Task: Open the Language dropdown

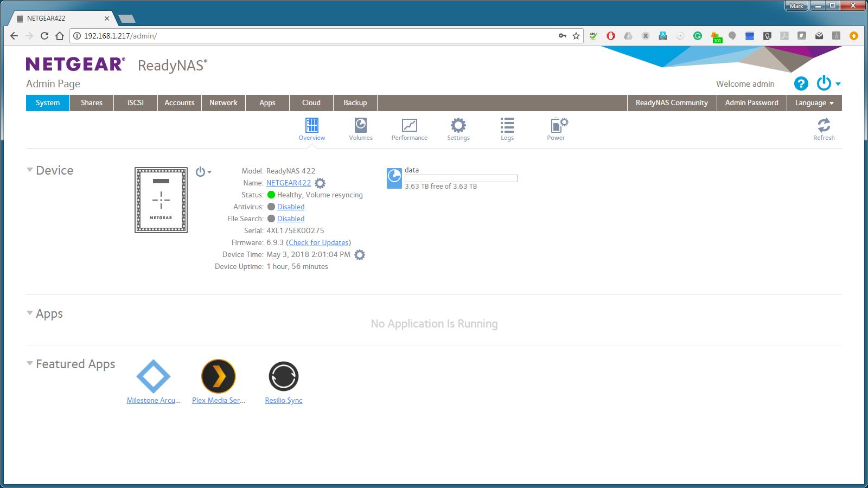Action: coord(814,103)
